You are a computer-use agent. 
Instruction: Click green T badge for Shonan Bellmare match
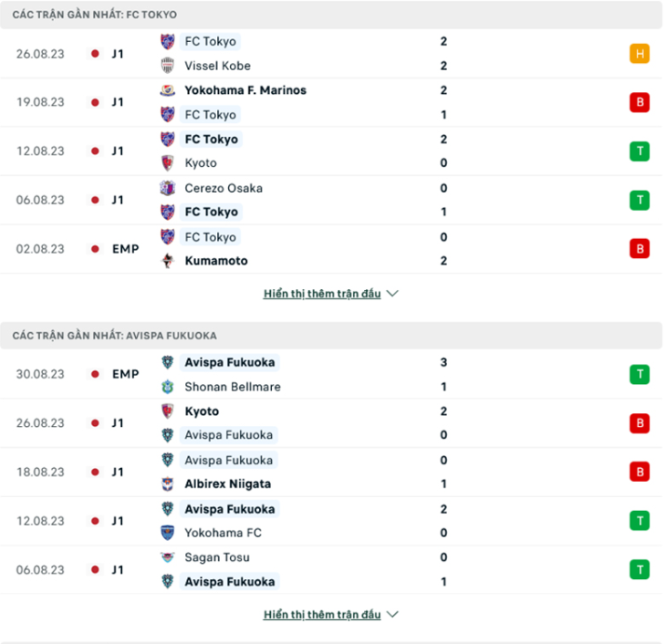click(x=640, y=374)
